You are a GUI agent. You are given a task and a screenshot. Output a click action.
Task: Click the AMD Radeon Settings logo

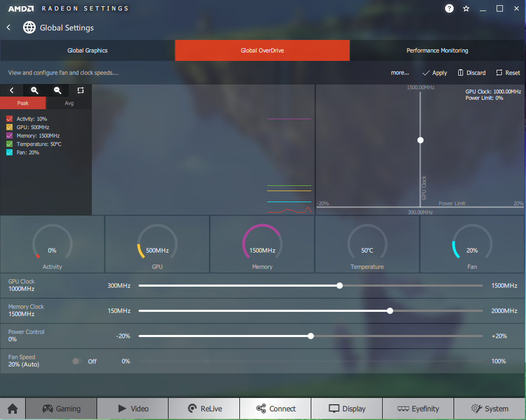[x=21, y=9]
